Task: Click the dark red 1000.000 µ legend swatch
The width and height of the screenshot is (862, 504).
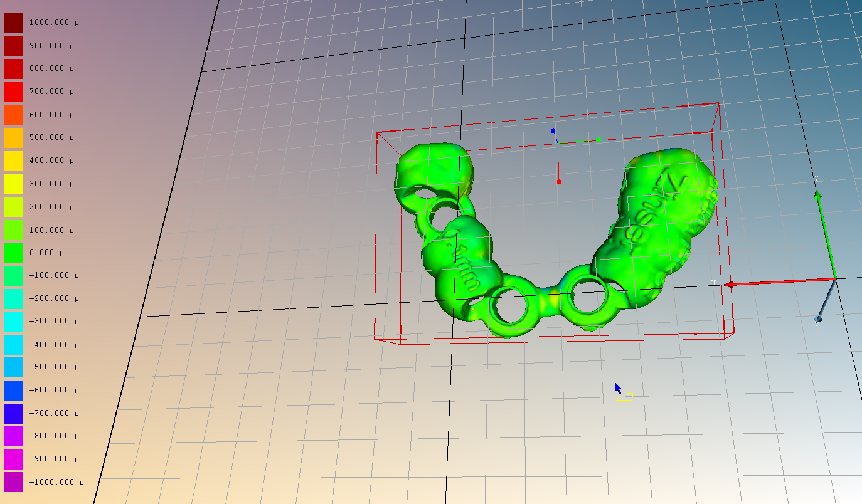Action: [x=13, y=23]
